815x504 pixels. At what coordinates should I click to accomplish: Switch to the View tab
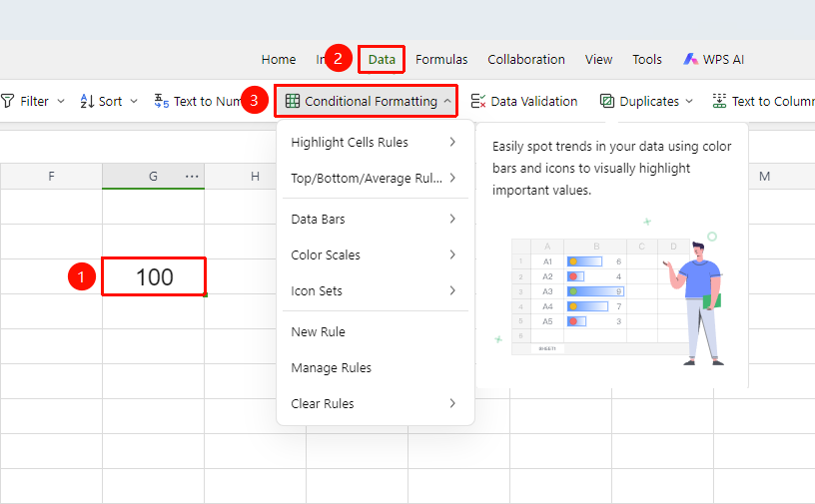point(599,60)
